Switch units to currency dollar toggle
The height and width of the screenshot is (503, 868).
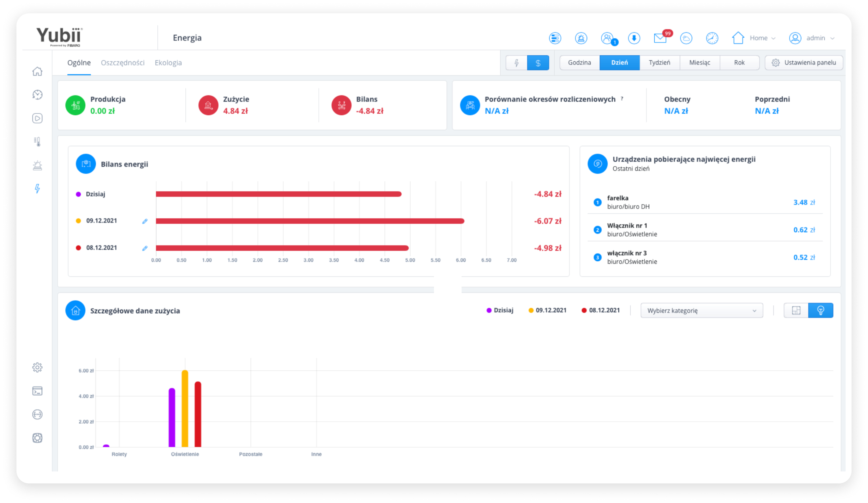pos(538,63)
